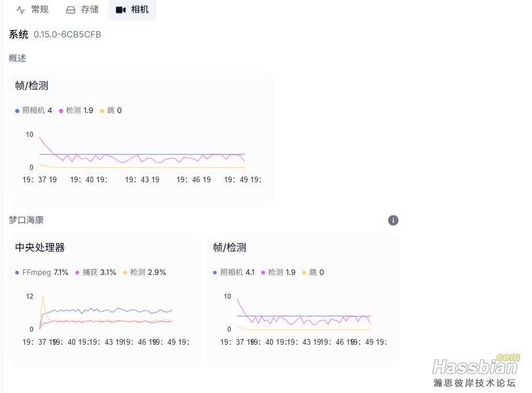This screenshot has width=532, height=393.
Task: Toggle 捕获 3.1% legend entry
Action: point(95,272)
